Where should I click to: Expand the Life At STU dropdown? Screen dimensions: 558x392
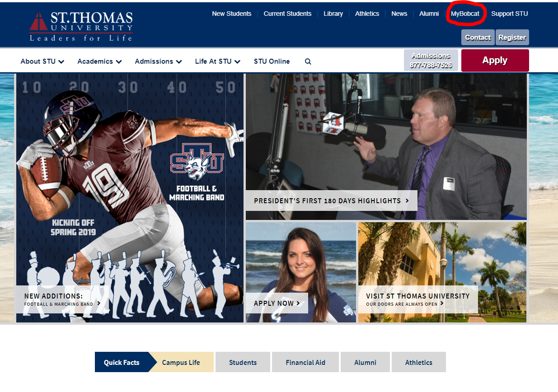(x=217, y=61)
